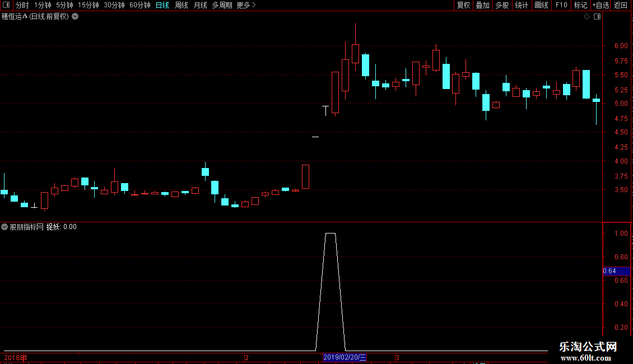Open the 多周期 multi-period view
Viewport: 633px width, 364px height.
tap(222, 5)
